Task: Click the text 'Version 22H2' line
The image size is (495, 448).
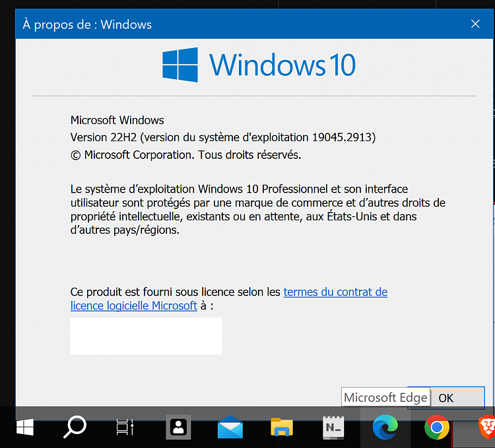Action: pyautogui.click(x=223, y=137)
